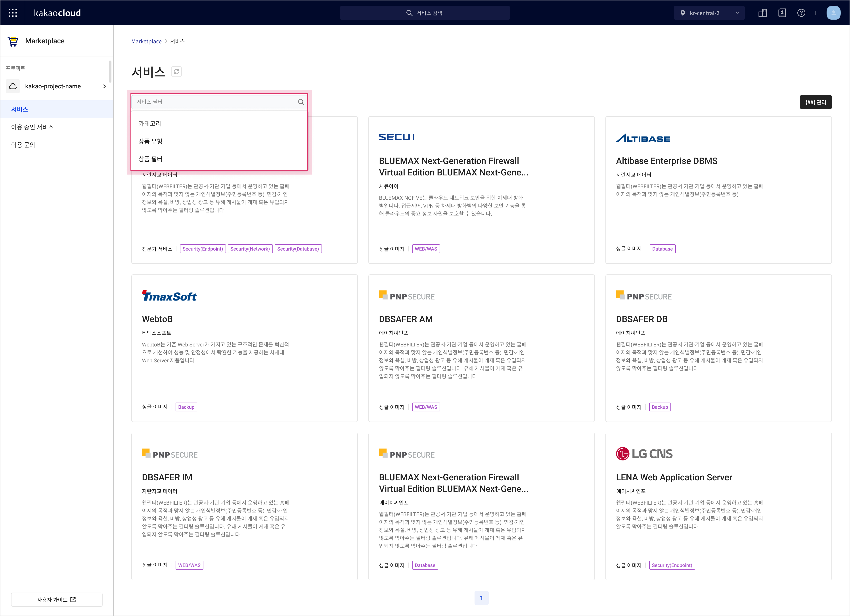Viewport: 850px width, 616px height.
Task: Click the Backup tag on WebtoB card
Action: point(186,407)
